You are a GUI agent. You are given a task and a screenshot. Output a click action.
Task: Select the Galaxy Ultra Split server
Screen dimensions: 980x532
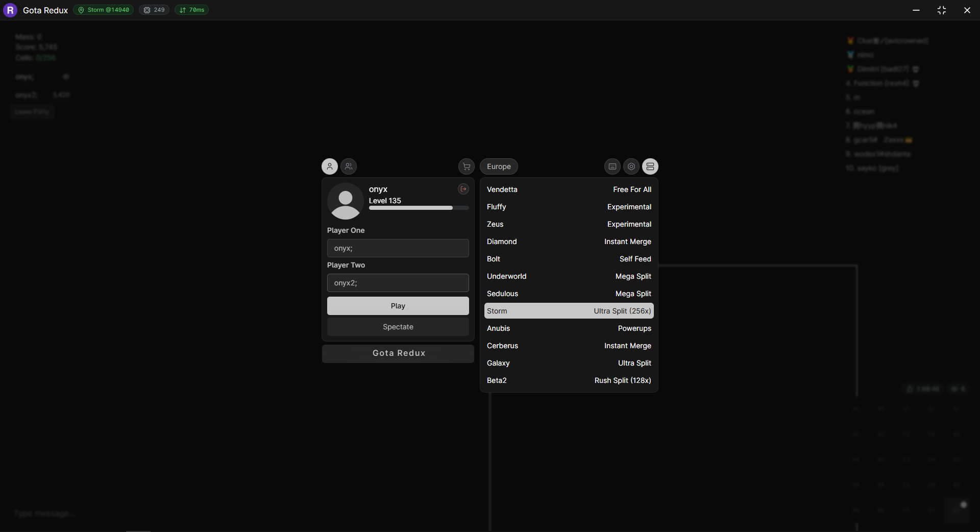click(x=569, y=363)
